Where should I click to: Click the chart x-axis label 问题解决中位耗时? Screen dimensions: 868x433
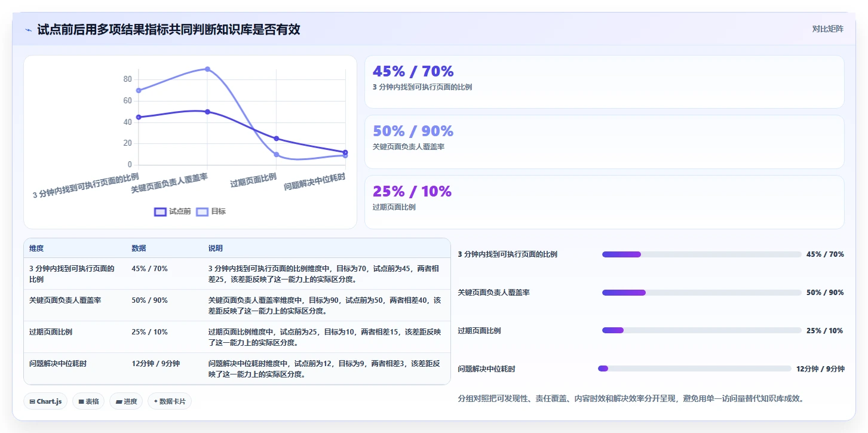click(314, 181)
